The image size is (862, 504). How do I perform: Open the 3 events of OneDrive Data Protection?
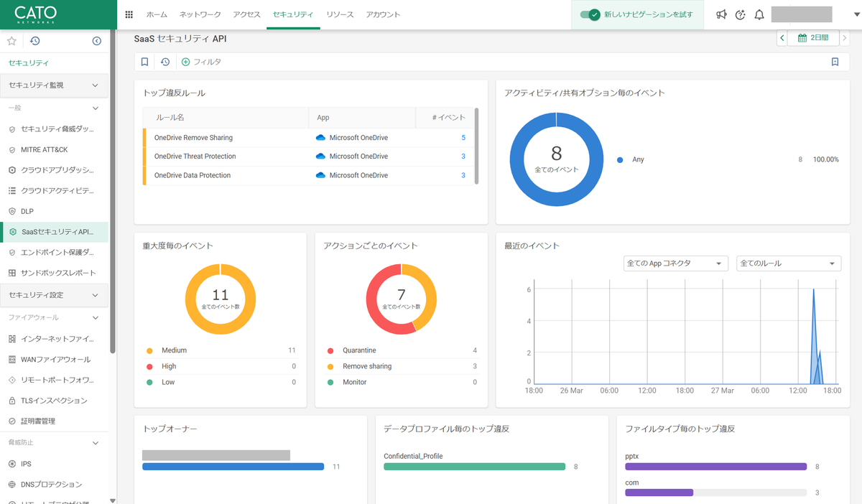(x=463, y=175)
